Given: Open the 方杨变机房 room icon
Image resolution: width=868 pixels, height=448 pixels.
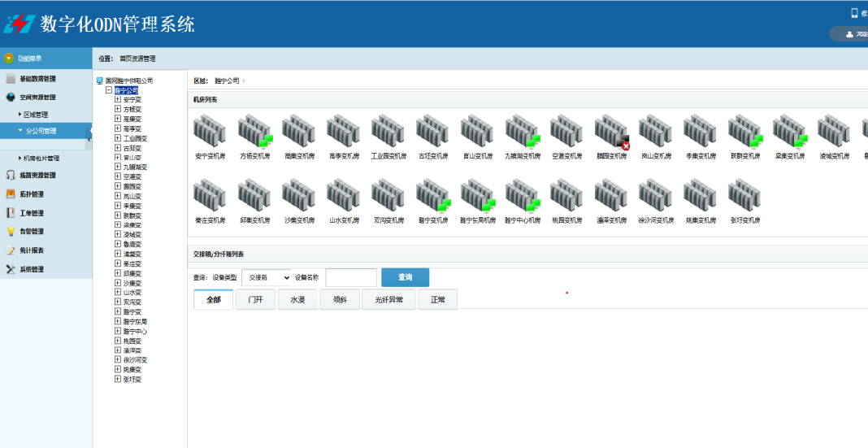Looking at the screenshot, I should (254, 132).
